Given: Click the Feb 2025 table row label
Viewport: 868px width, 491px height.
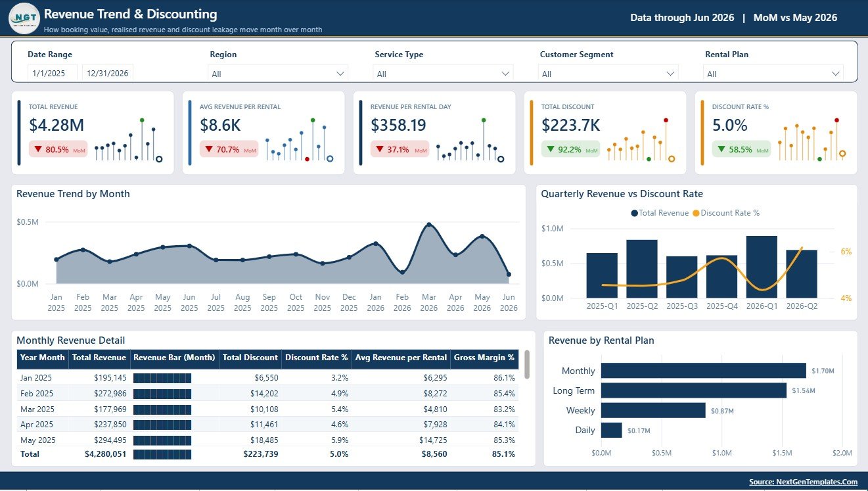Looking at the screenshot, I should pos(36,394).
